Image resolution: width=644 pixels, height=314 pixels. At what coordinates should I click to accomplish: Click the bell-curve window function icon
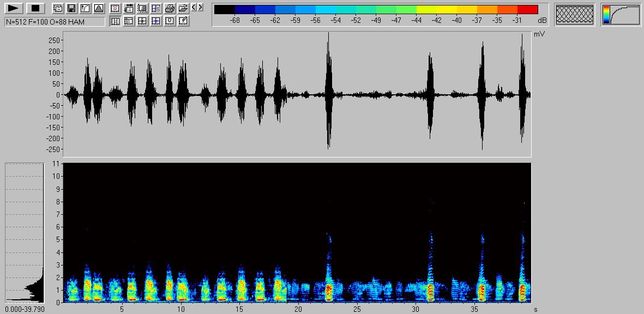98,8
